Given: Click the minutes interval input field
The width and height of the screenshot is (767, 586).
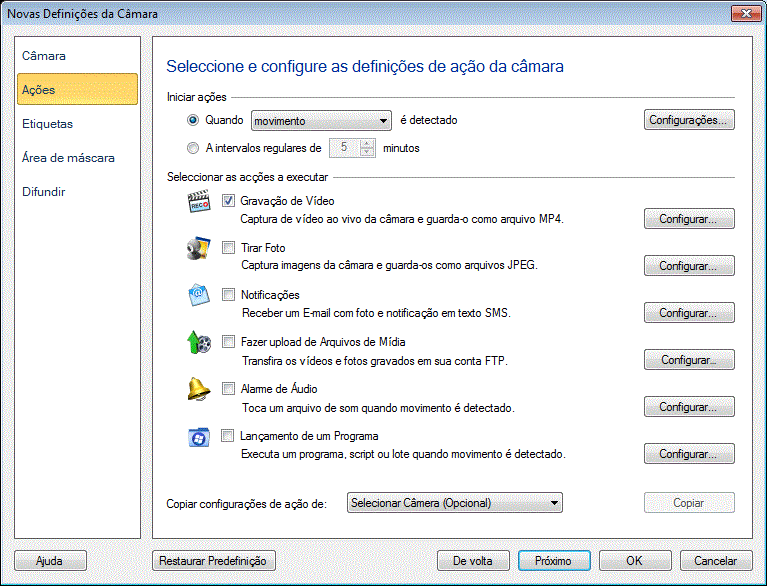Looking at the screenshot, I should pos(343,148).
